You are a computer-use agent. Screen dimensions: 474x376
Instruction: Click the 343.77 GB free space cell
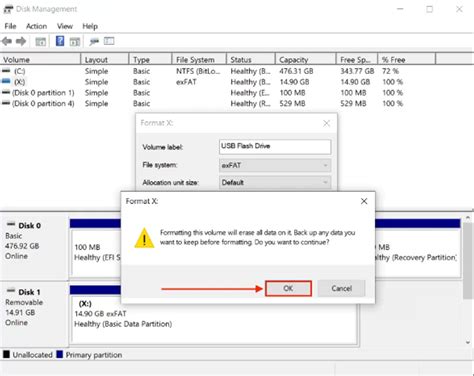[357, 71]
